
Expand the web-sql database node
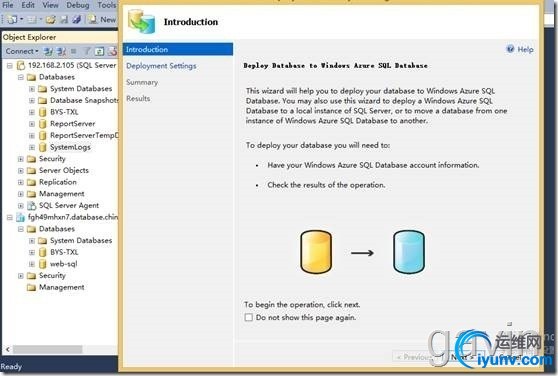[32, 264]
